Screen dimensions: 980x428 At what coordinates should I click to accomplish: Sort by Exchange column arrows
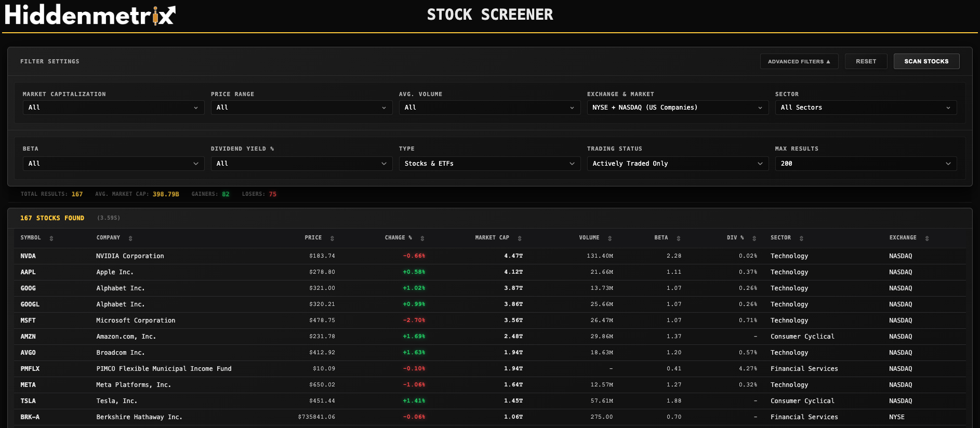point(927,238)
